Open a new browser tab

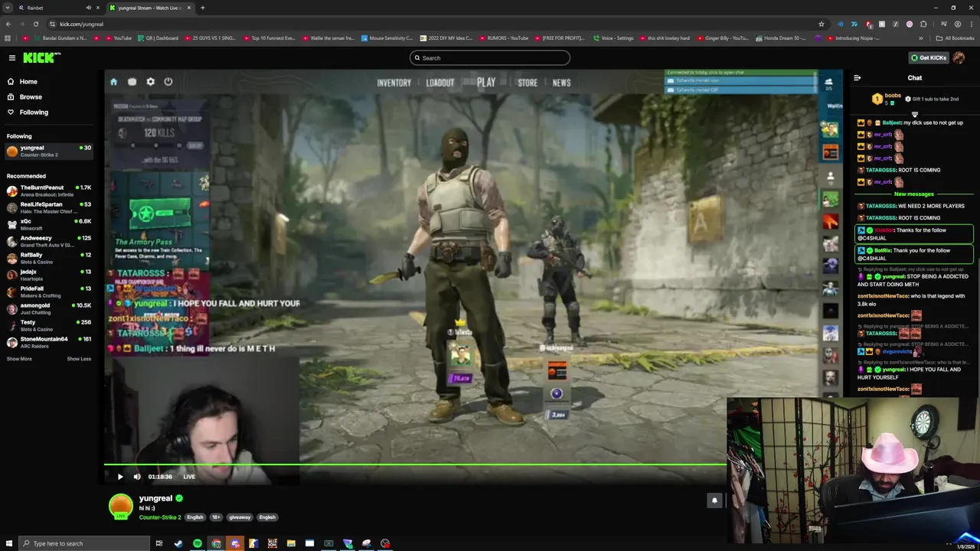(202, 8)
